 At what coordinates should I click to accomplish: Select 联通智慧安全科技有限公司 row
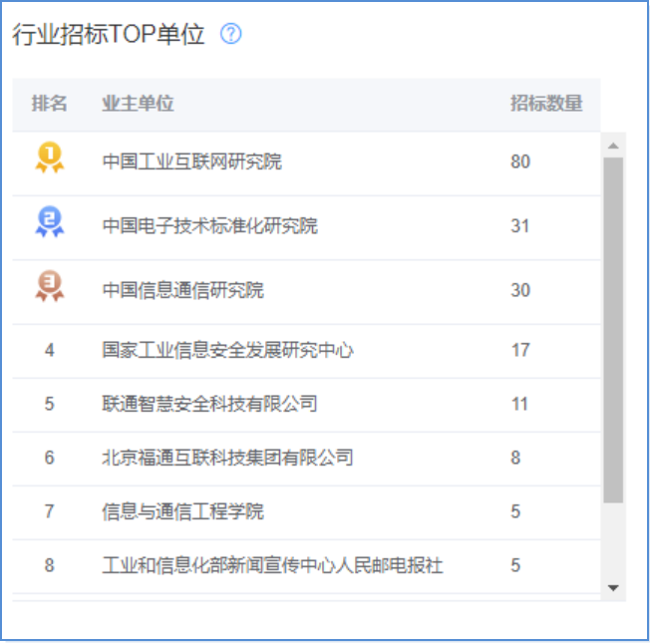306,405
